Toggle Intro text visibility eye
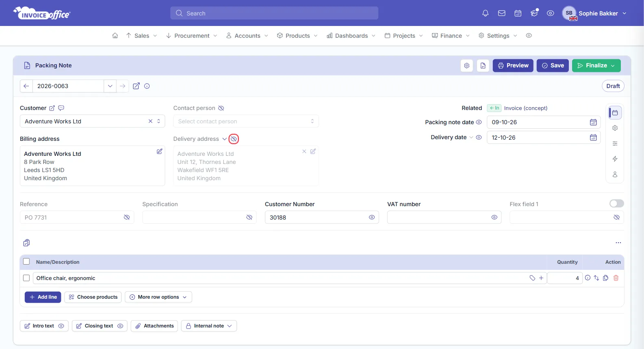 tap(61, 326)
